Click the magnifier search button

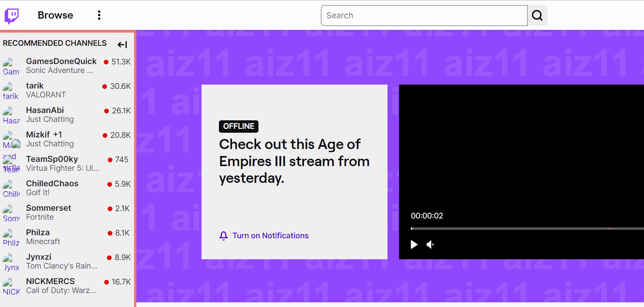point(537,16)
